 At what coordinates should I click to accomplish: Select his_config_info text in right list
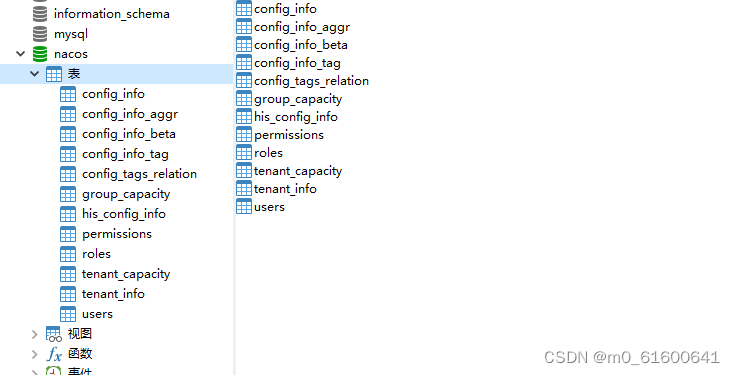pyautogui.click(x=296, y=117)
